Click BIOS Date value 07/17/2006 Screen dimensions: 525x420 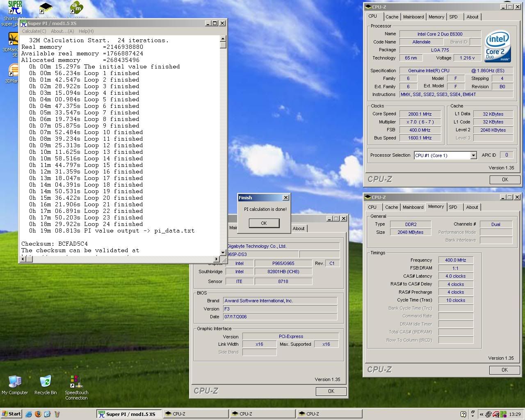(x=280, y=317)
